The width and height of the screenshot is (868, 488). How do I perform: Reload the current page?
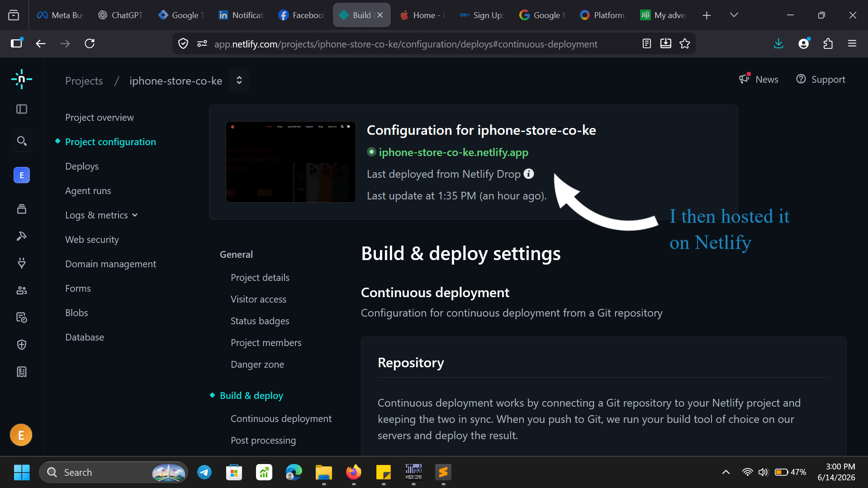[90, 43]
